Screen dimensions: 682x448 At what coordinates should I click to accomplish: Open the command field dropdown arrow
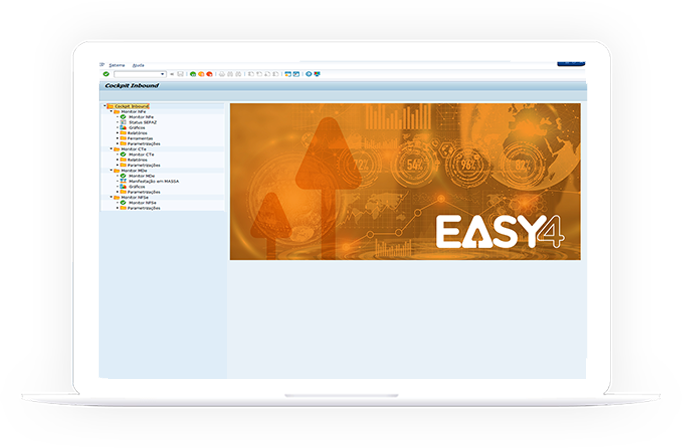pos(162,74)
